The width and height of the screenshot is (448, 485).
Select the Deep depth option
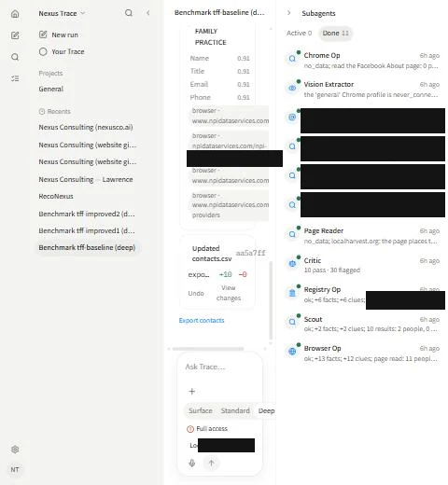tap(266, 410)
